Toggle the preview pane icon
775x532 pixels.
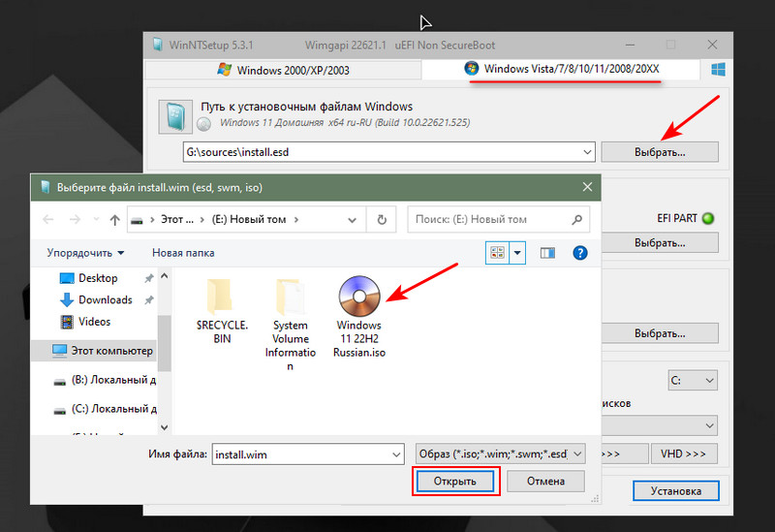[547, 253]
